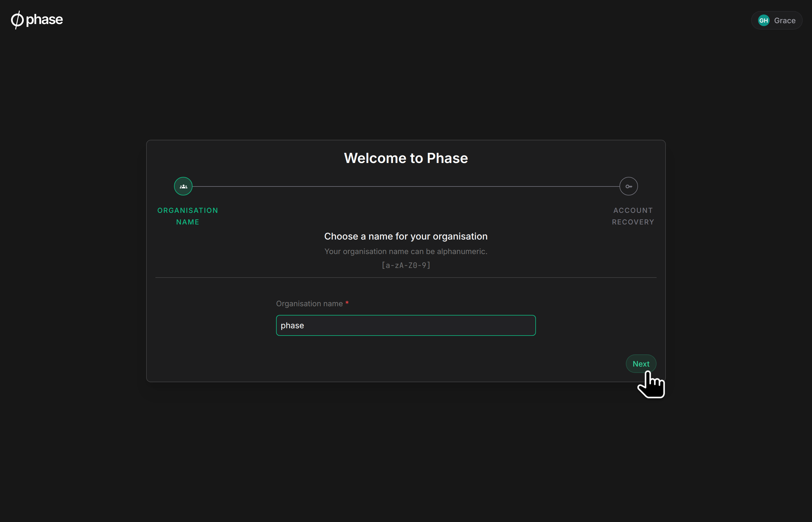The image size is (812, 522).
Task: Click the Next button
Action: pyautogui.click(x=641, y=364)
